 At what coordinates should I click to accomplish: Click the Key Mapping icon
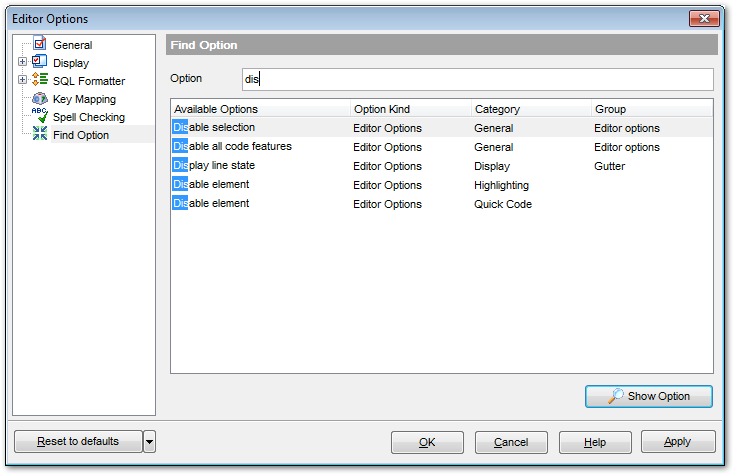(40, 98)
